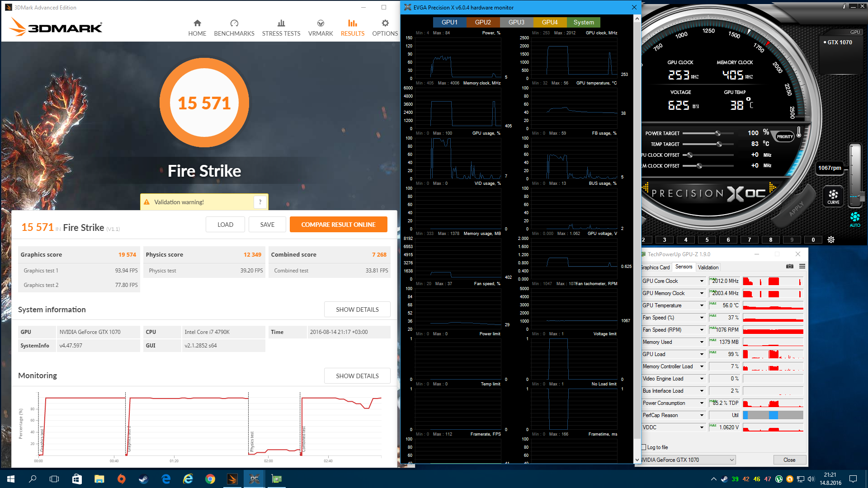The width and height of the screenshot is (868, 488).
Task: Open the fan CURVE editor in Precision X
Action: [x=833, y=197]
